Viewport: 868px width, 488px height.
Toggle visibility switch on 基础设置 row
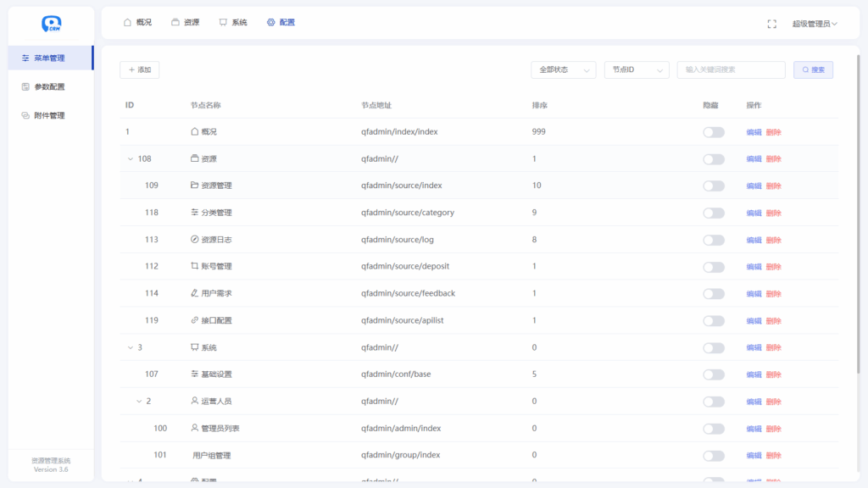[712, 374]
